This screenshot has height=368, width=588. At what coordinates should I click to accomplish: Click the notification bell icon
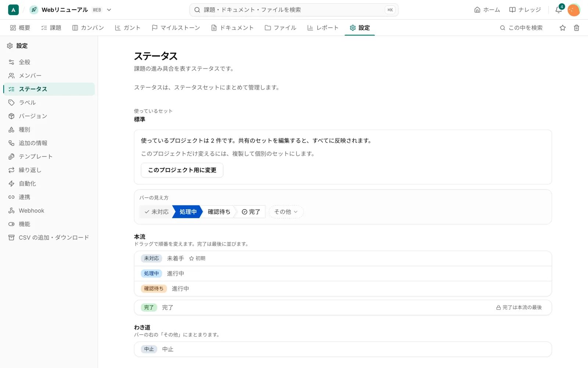558,10
